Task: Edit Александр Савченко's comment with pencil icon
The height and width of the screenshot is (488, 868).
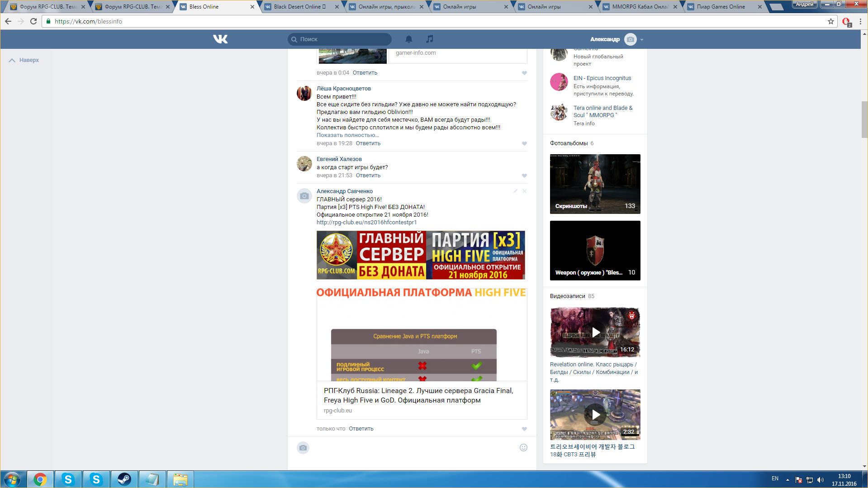Action: pyautogui.click(x=515, y=191)
